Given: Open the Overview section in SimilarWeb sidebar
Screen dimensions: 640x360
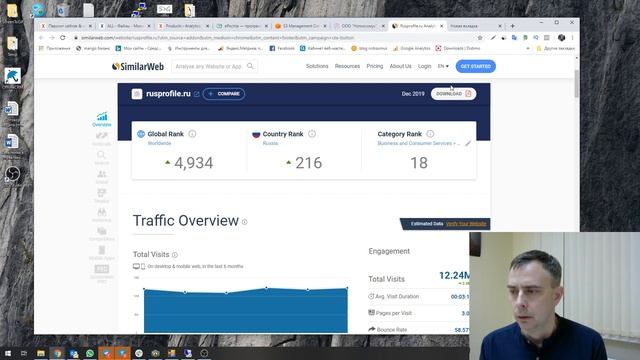Looking at the screenshot, I should [102, 119].
